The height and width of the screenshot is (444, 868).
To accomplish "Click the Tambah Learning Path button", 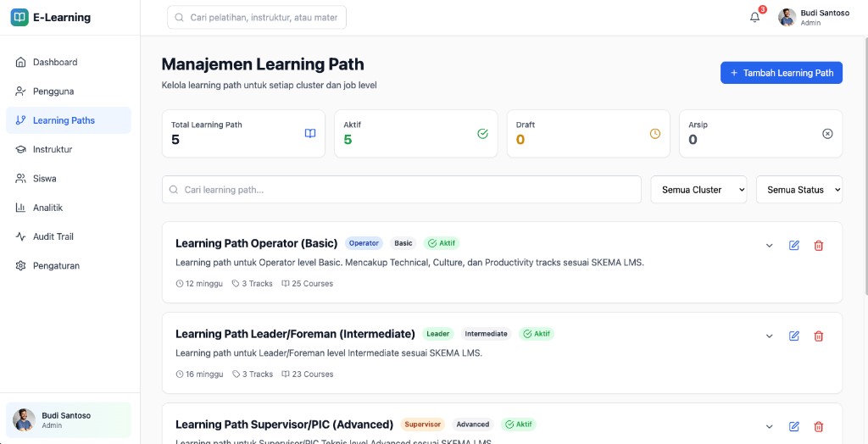I will pyautogui.click(x=781, y=73).
